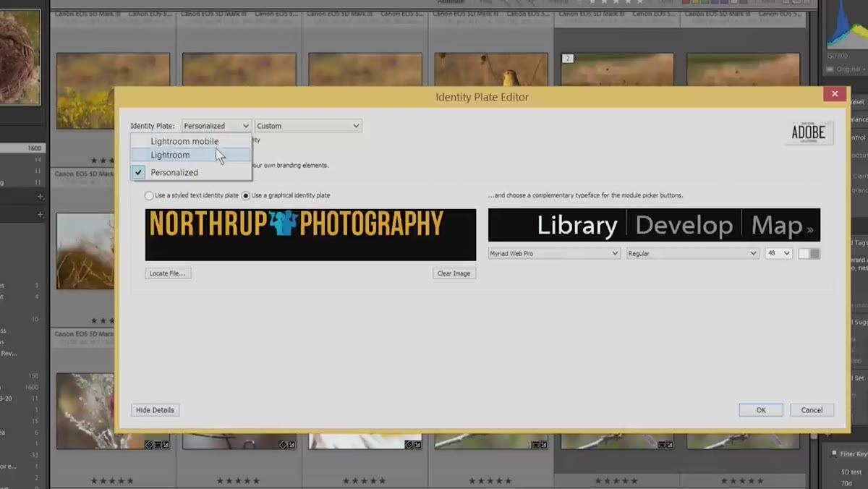The width and height of the screenshot is (868, 489).
Task: Click the word Library in the module preview
Action: pos(576,226)
